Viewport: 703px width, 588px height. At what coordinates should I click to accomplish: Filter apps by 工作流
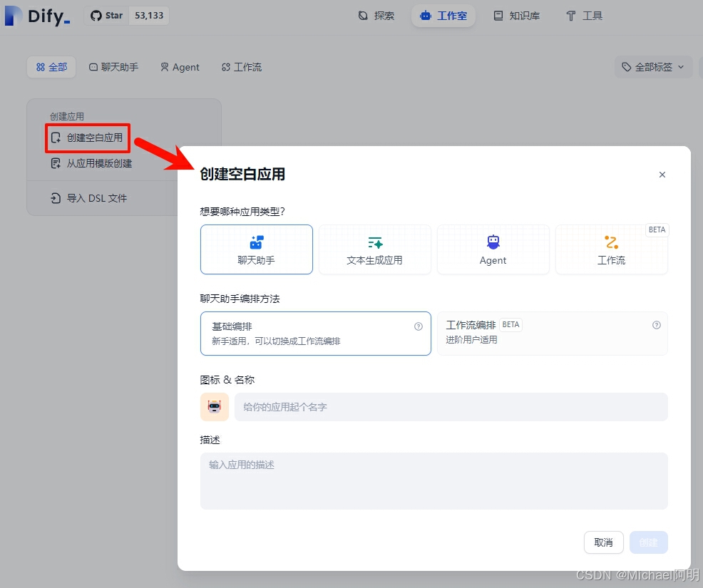[x=242, y=67]
